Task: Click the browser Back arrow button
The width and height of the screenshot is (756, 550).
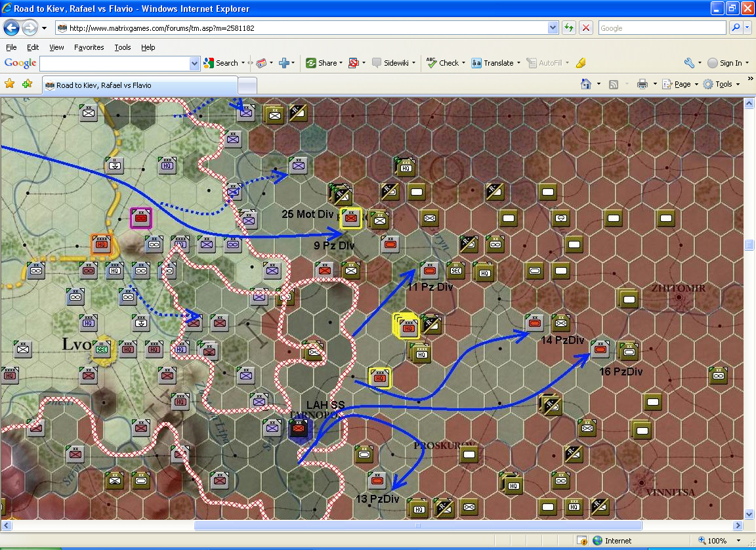Action: pos(11,28)
